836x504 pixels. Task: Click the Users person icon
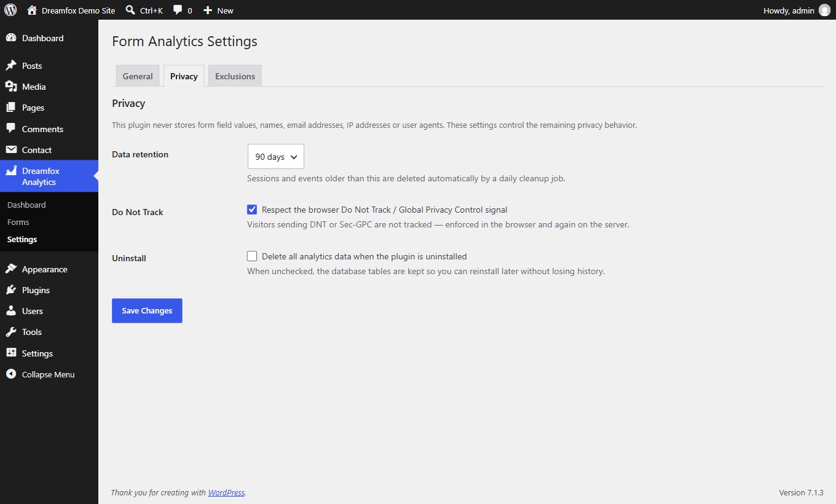click(x=11, y=311)
